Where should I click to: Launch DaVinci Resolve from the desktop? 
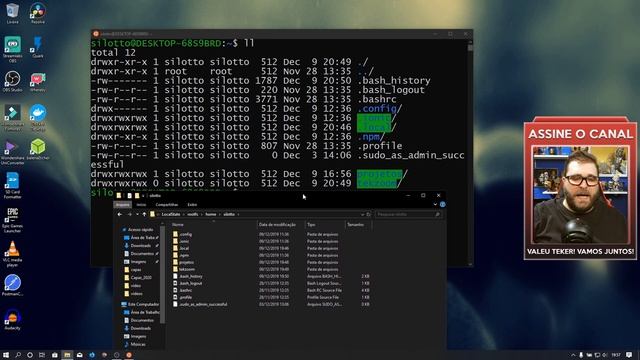tap(38, 13)
